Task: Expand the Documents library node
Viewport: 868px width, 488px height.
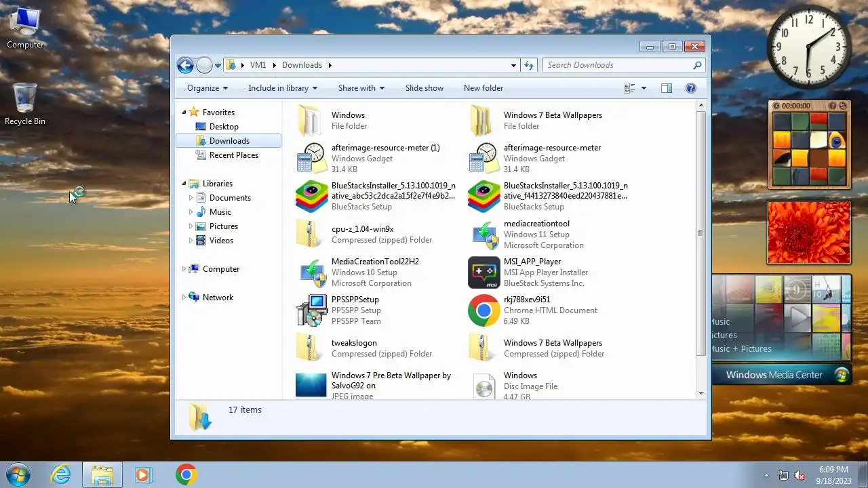Action: pyautogui.click(x=191, y=198)
